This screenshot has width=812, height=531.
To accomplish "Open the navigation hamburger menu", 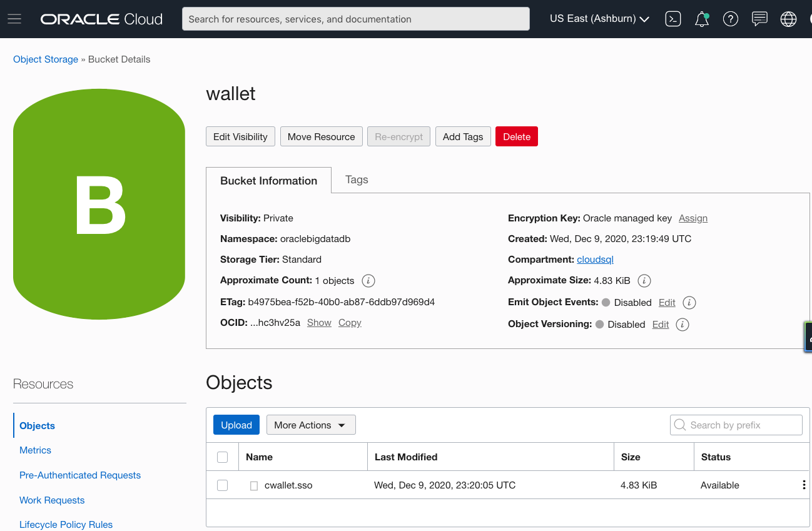I will click(x=14, y=18).
